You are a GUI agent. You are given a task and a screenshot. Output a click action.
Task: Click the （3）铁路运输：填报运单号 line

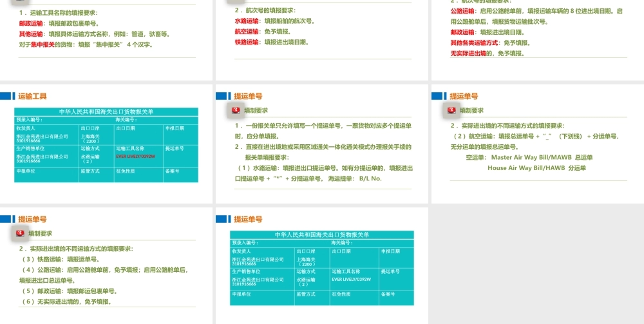(61, 260)
